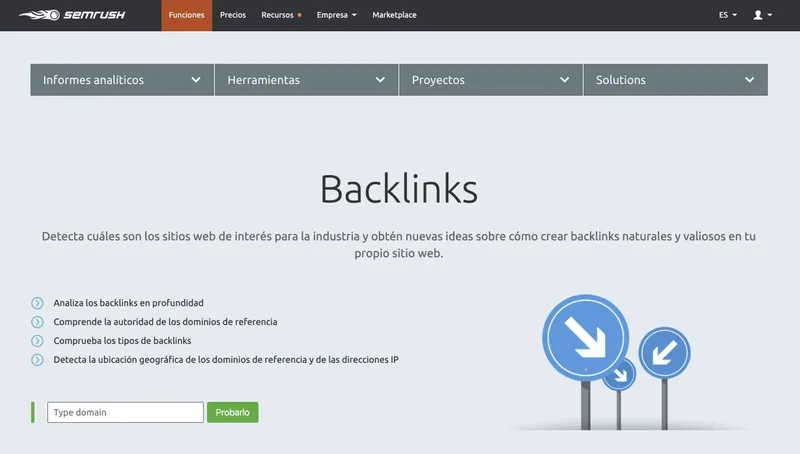This screenshot has width=800, height=454.
Task: Click the Semrush logo
Action: pyautogui.click(x=72, y=15)
